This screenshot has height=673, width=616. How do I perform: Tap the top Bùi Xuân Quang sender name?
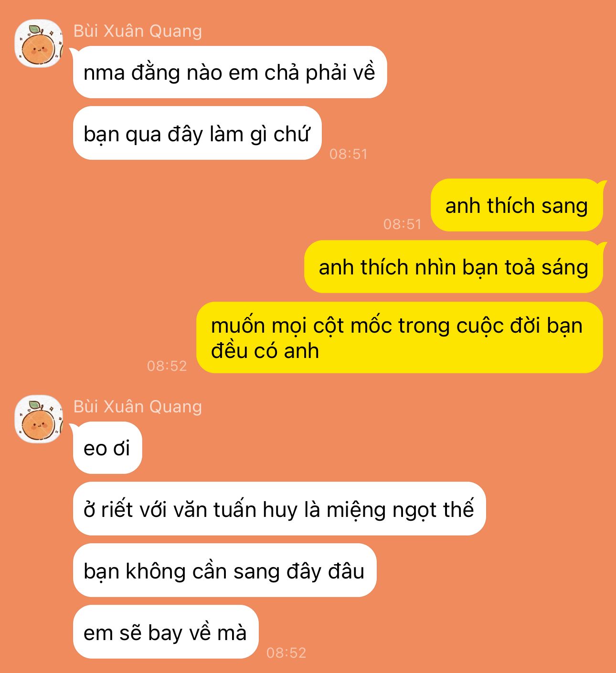pos(138,31)
